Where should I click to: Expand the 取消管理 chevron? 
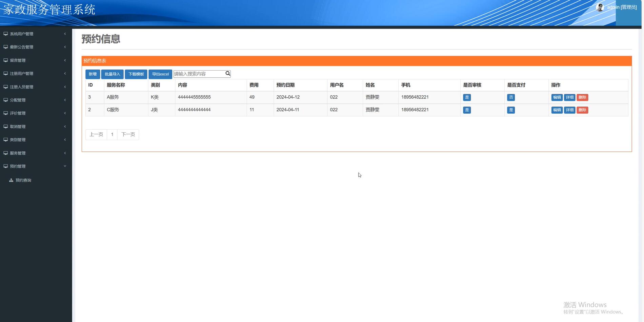click(65, 127)
